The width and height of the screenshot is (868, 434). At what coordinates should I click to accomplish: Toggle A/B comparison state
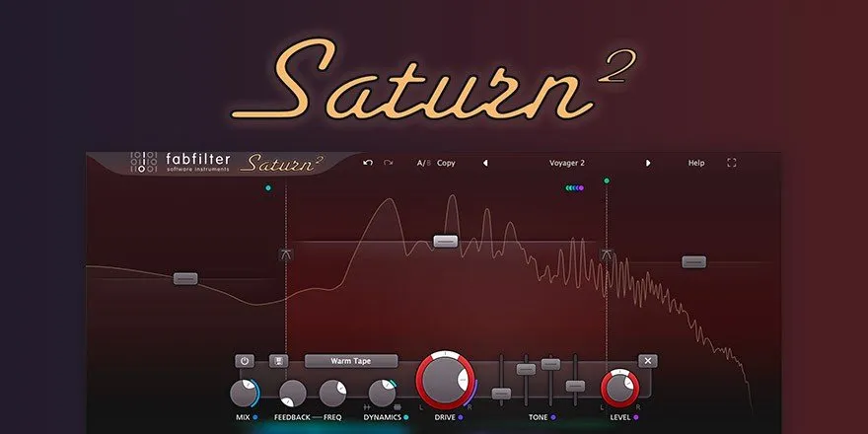coord(423,163)
